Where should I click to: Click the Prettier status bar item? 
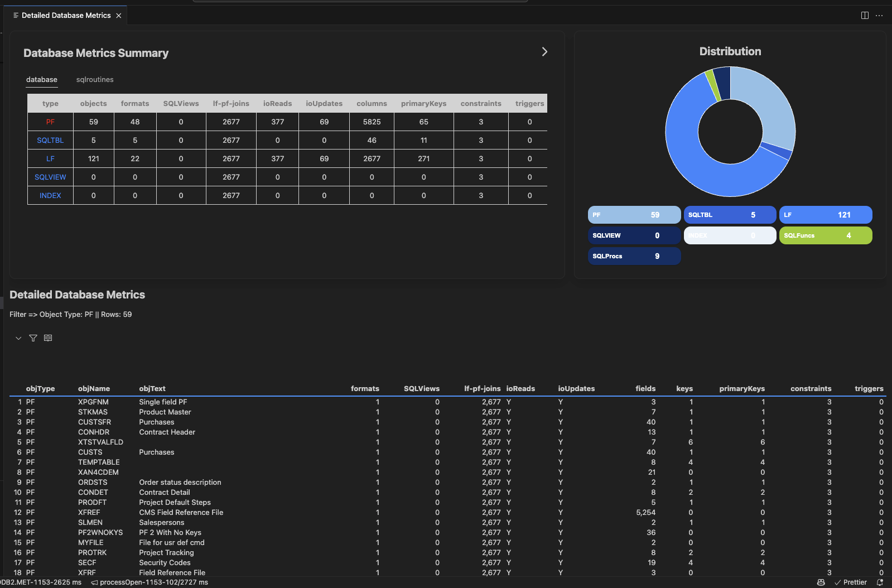[x=850, y=582]
